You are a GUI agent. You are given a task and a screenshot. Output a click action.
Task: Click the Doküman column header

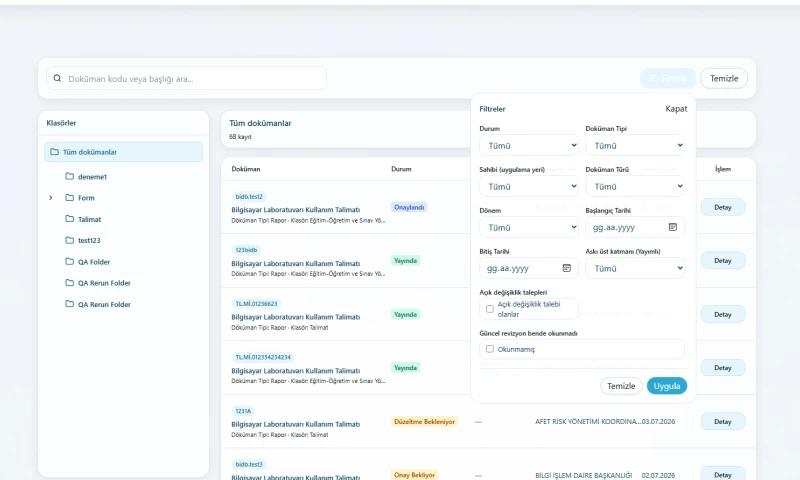[x=246, y=169]
